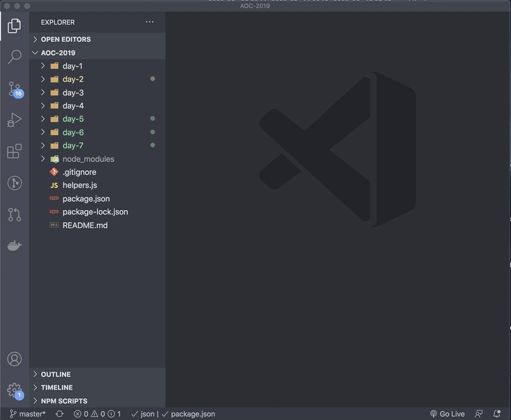
Task: Select the node_modules folder name
Action: (x=88, y=159)
